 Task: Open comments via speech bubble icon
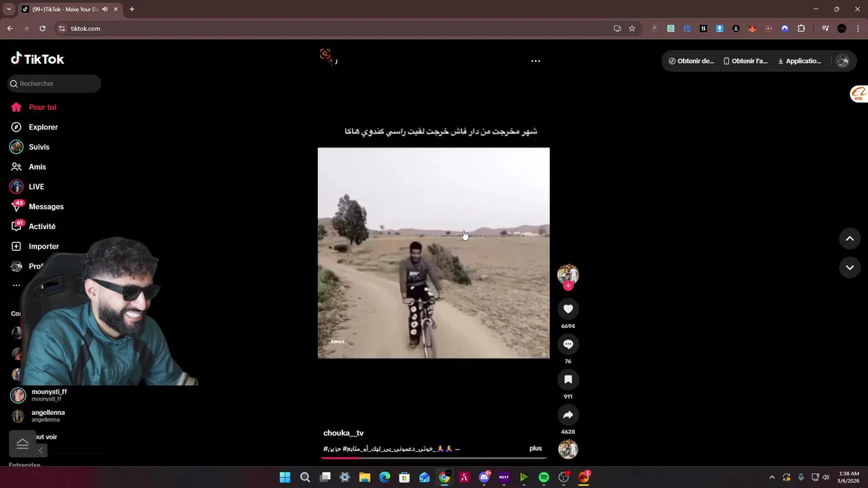point(568,344)
